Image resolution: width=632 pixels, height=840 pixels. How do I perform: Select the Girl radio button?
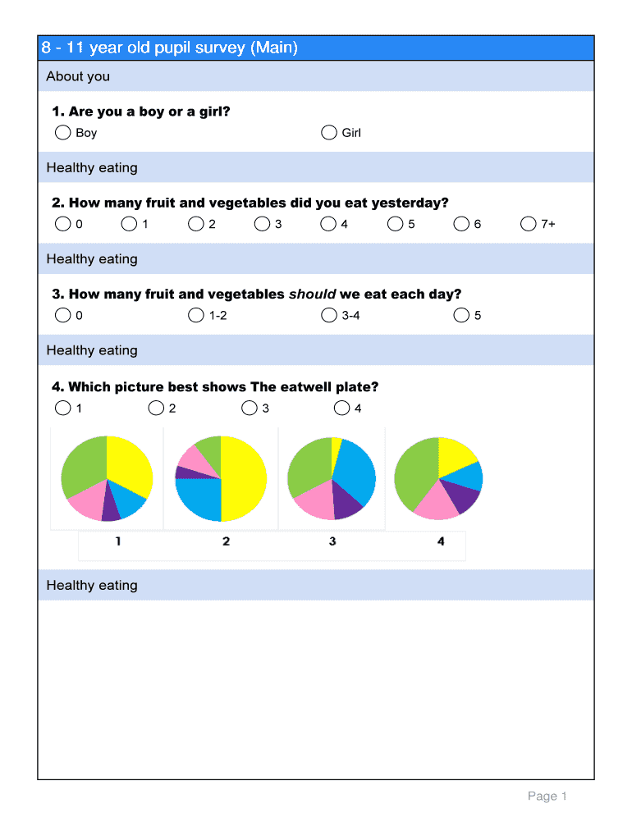click(329, 133)
